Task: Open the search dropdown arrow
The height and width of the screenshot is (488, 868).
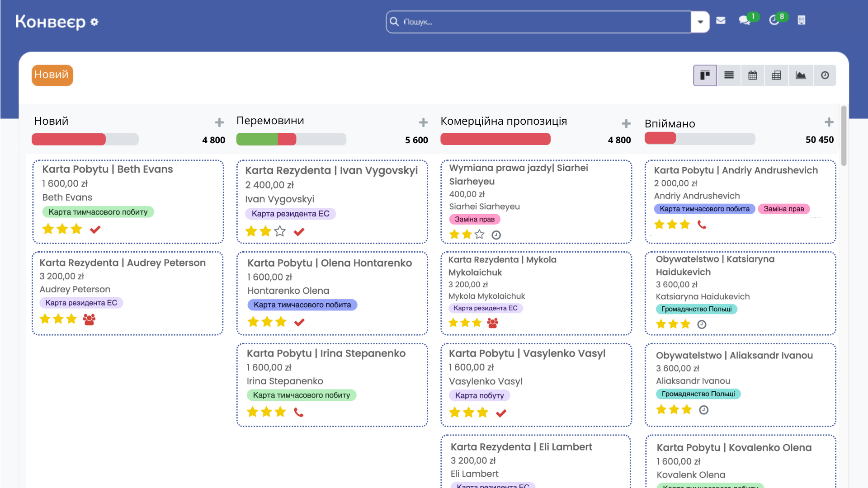Action: click(700, 22)
